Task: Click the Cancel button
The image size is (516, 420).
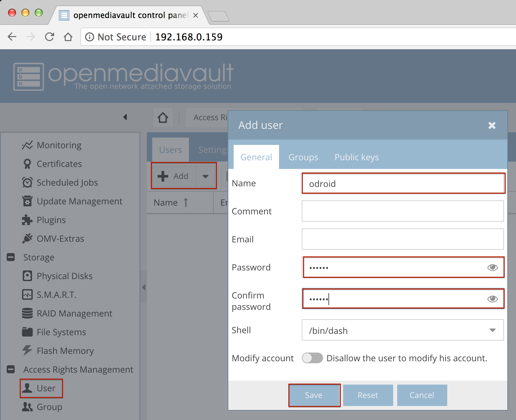Action: (x=422, y=395)
